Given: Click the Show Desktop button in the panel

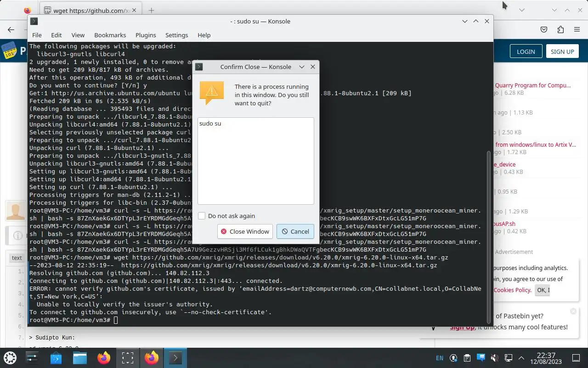Looking at the screenshot, I should tap(576, 358).
